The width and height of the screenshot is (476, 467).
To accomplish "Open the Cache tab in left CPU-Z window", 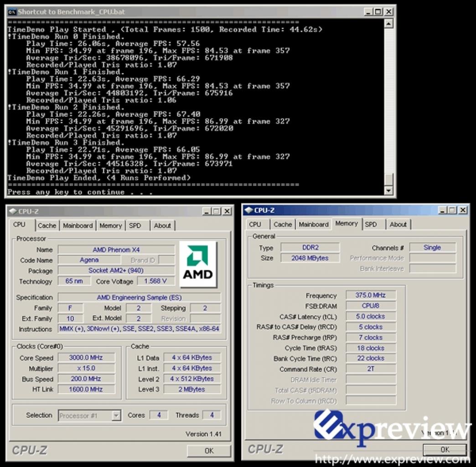I will tap(47, 226).
